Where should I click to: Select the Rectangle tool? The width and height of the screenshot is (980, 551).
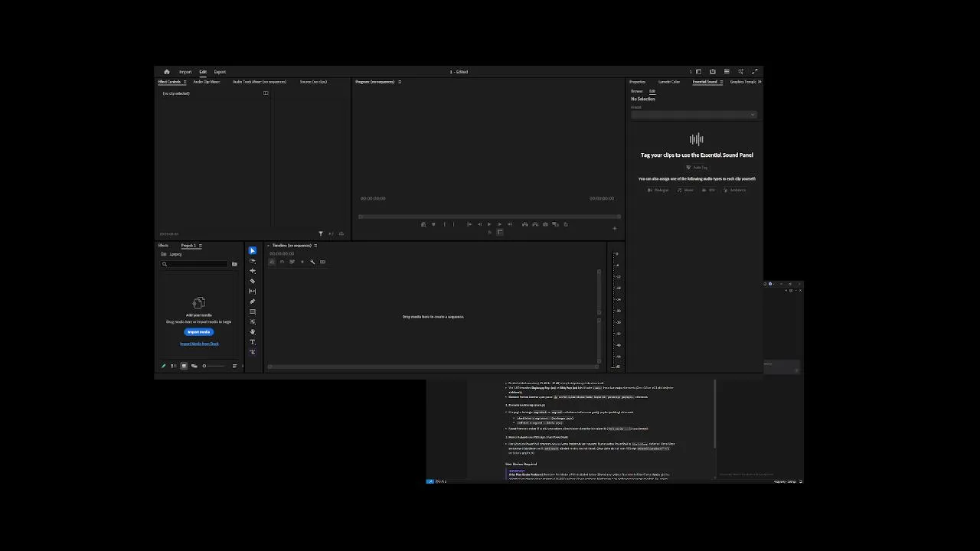pos(253,311)
